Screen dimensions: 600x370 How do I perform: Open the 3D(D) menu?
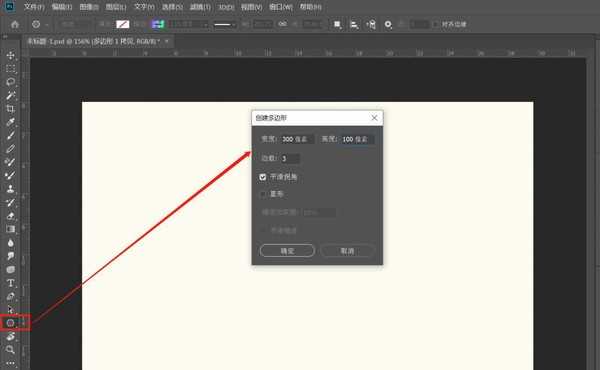pos(226,7)
